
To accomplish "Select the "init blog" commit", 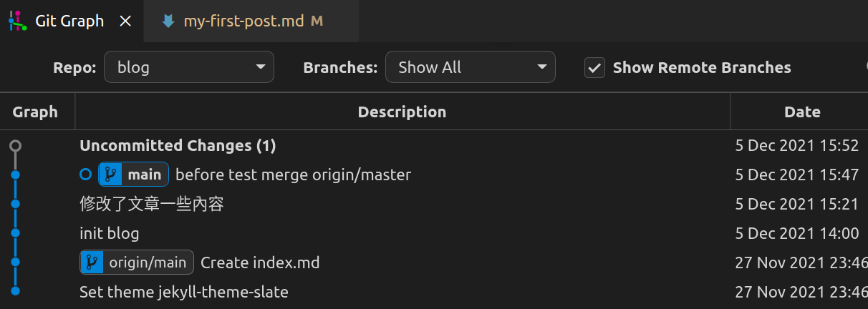I will point(110,233).
